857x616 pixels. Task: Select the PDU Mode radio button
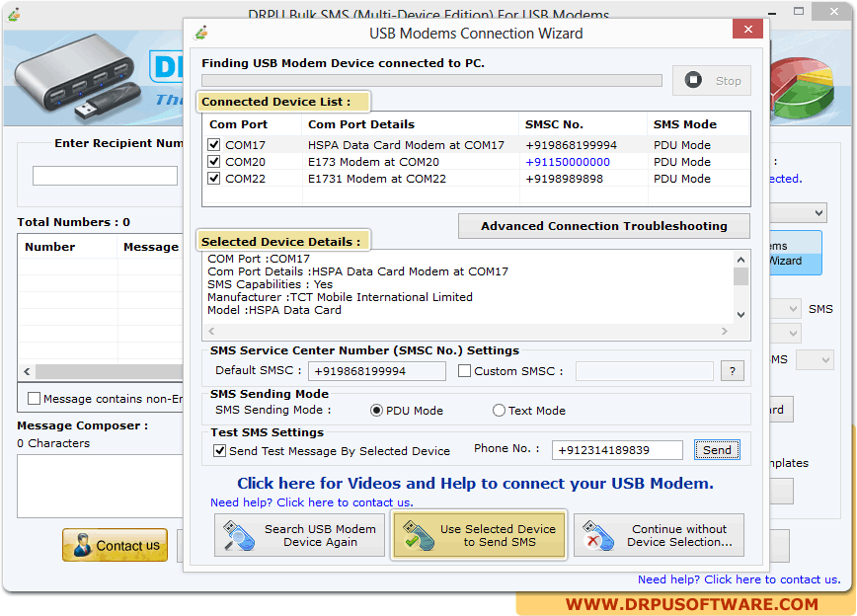(376, 411)
